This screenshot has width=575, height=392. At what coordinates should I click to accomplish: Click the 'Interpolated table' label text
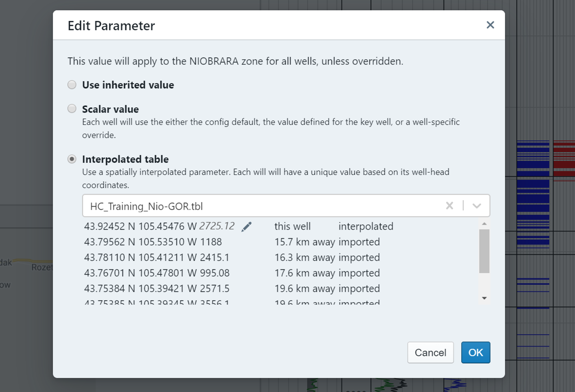click(125, 159)
